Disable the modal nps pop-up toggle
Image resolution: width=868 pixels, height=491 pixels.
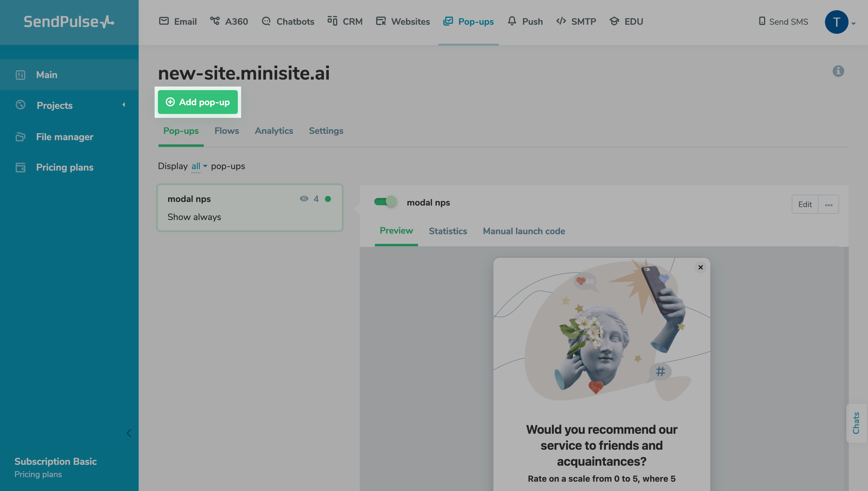(385, 202)
